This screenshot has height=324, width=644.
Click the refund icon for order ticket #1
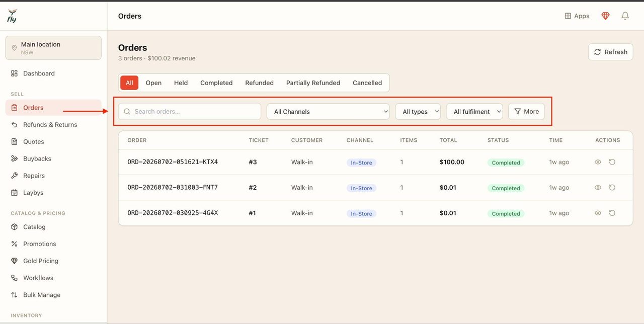(612, 213)
